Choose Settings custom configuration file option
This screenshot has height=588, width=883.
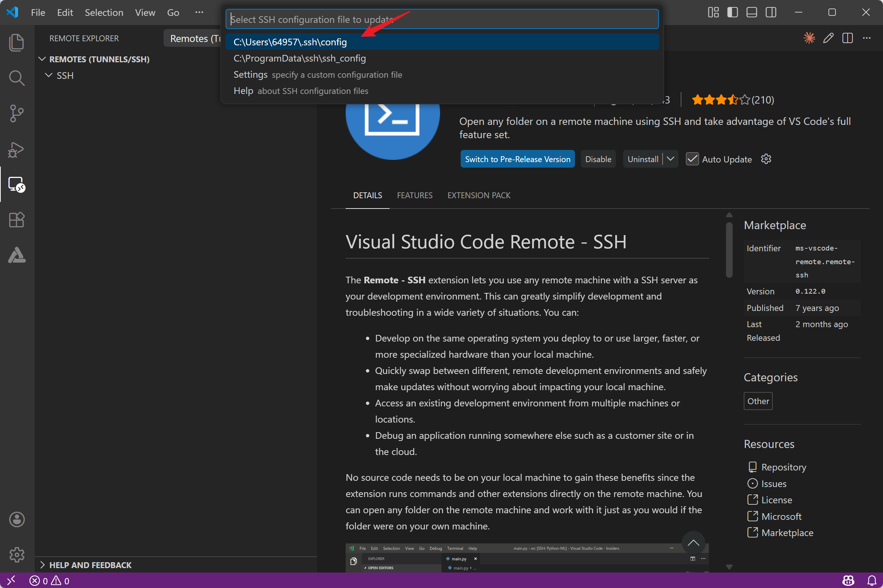click(x=442, y=75)
